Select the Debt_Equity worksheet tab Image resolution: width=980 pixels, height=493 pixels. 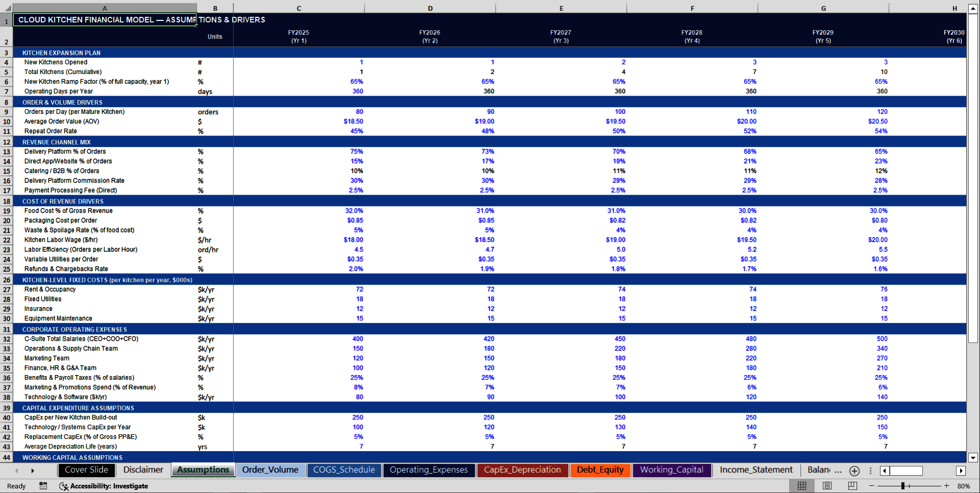[x=600, y=470]
